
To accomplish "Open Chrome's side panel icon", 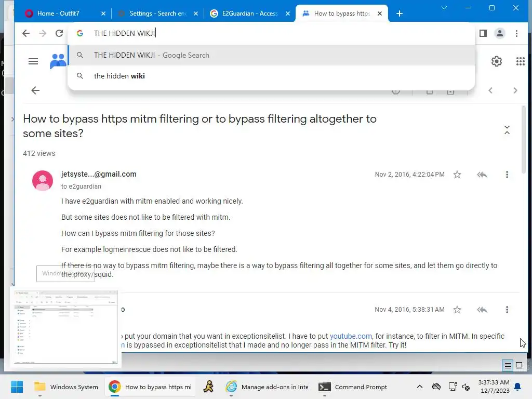I will pyautogui.click(x=483, y=33).
